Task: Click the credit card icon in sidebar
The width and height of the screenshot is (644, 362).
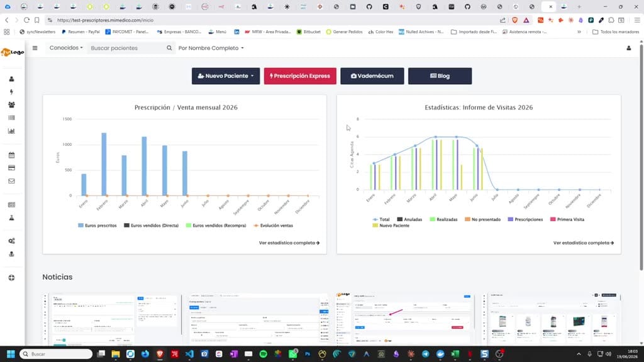Action: (11, 168)
